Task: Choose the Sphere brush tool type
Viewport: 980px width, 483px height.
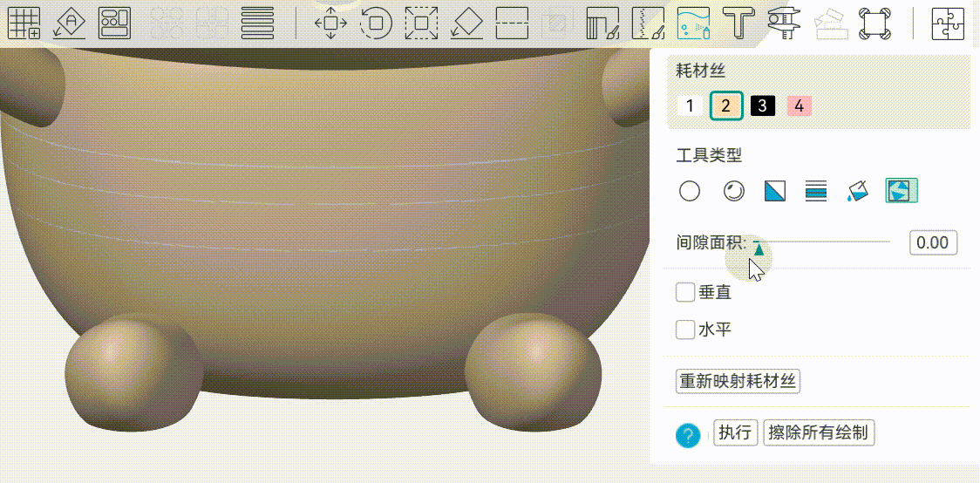Action: (734, 191)
